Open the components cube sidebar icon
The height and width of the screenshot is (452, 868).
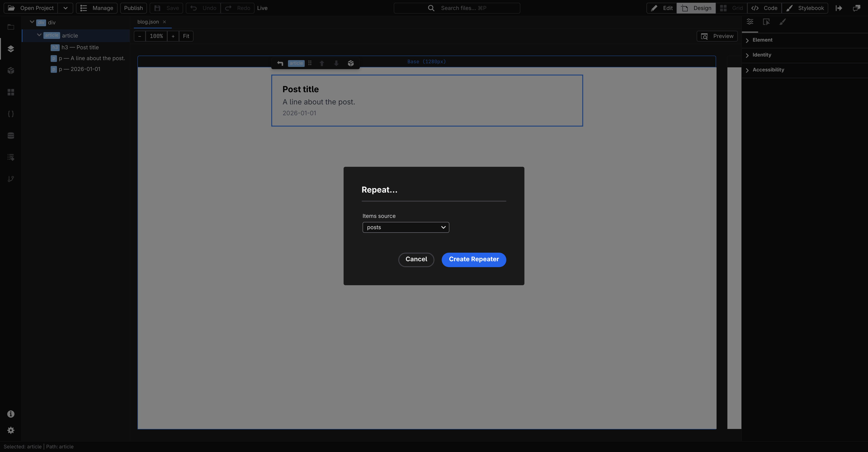(x=11, y=70)
